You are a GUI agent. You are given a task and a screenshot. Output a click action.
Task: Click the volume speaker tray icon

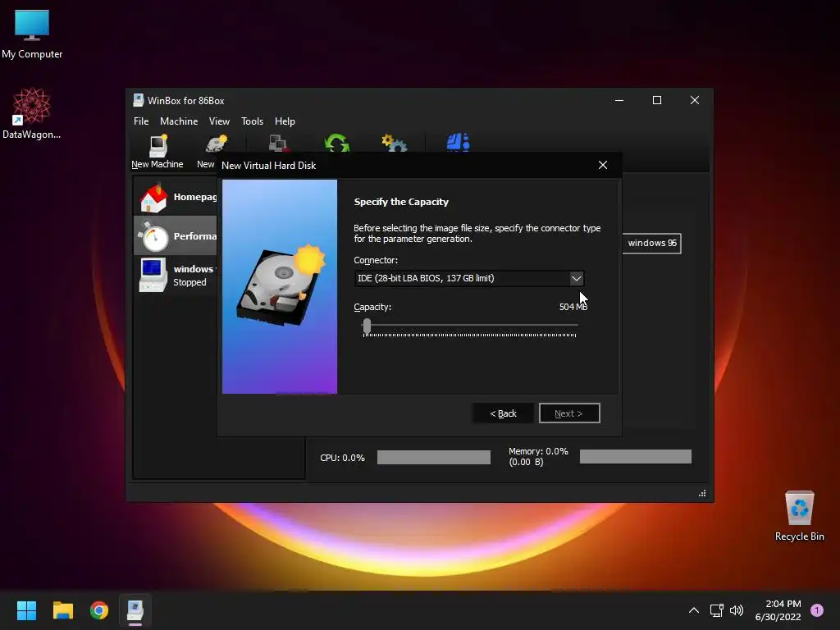tap(737, 610)
